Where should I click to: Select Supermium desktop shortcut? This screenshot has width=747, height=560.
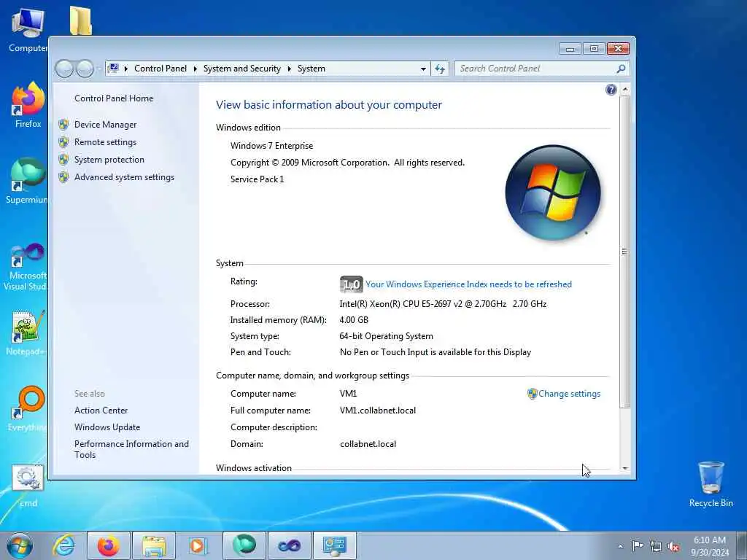[x=27, y=181]
